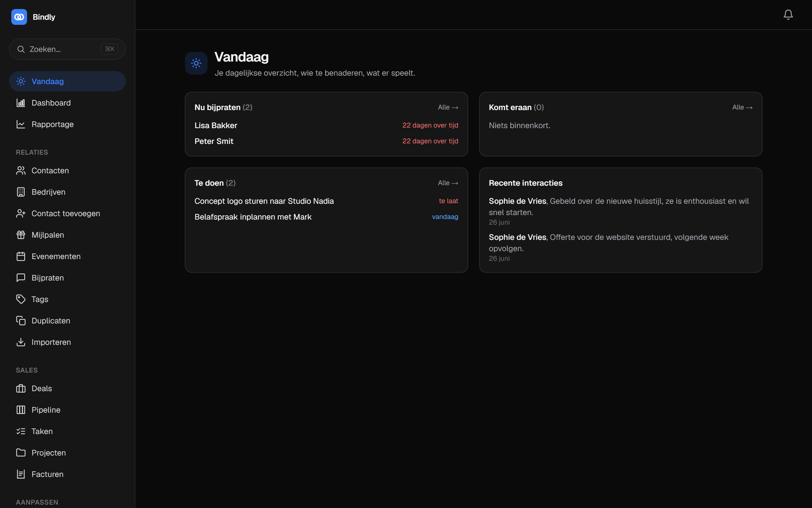Click the Recente interacties heading
812x508 pixels.
pos(526,183)
